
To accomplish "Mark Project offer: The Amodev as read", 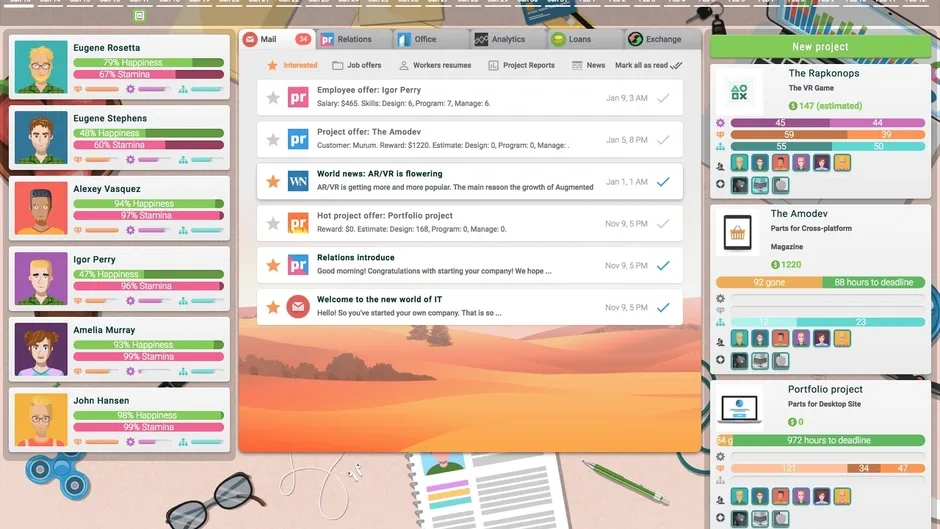I will click(663, 140).
